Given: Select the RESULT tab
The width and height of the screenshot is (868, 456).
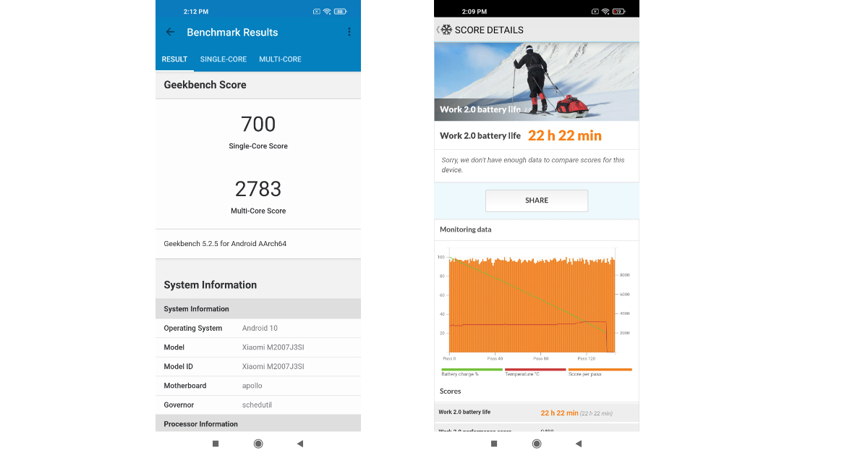Looking at the screenshot, I should tap(174, 59).
